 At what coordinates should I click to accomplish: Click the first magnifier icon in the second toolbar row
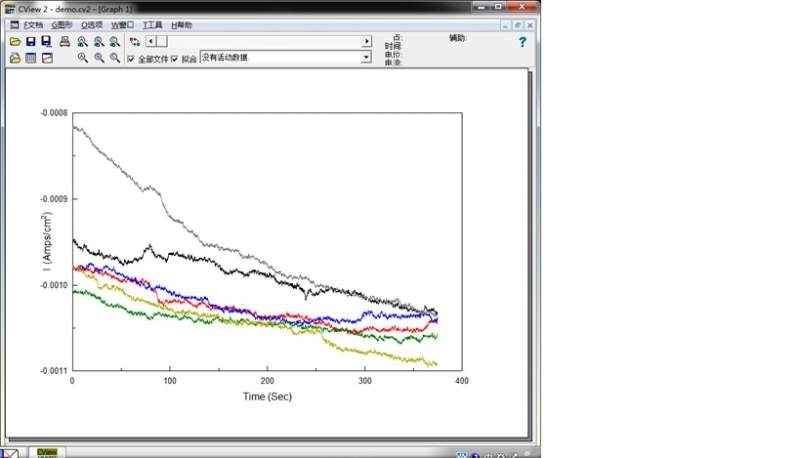(83, 58)
